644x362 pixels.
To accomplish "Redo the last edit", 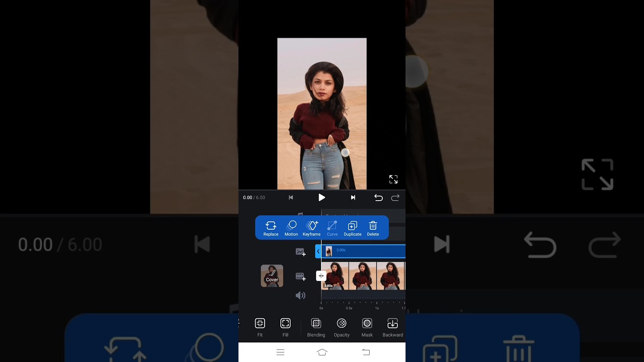I will click(395, 198).
